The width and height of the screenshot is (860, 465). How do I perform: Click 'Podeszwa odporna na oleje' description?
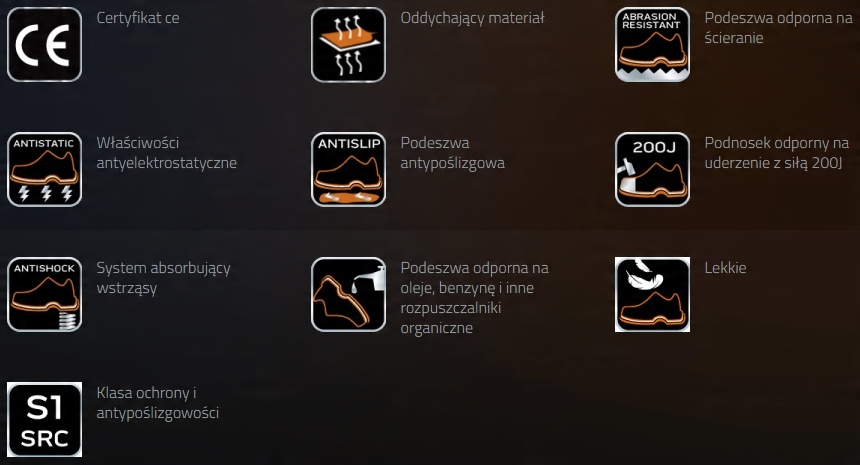(x=474, y=298)
